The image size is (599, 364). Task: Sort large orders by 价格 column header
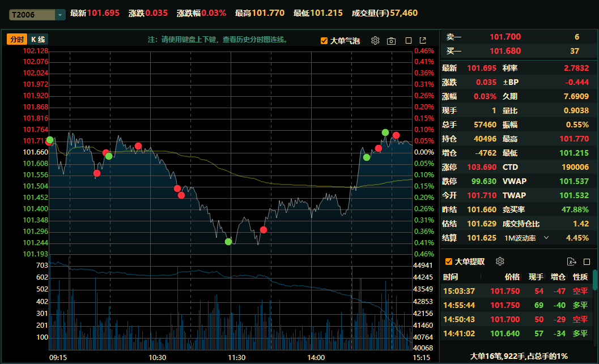coord(512,277)
